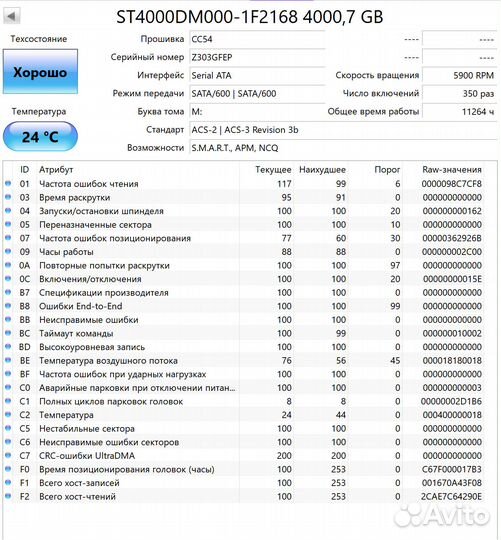The width and height of the screenshot is (501, 540).
Task: Click the status dot for attribute 01
Action: pyautogui.click(x=8, y=184)
